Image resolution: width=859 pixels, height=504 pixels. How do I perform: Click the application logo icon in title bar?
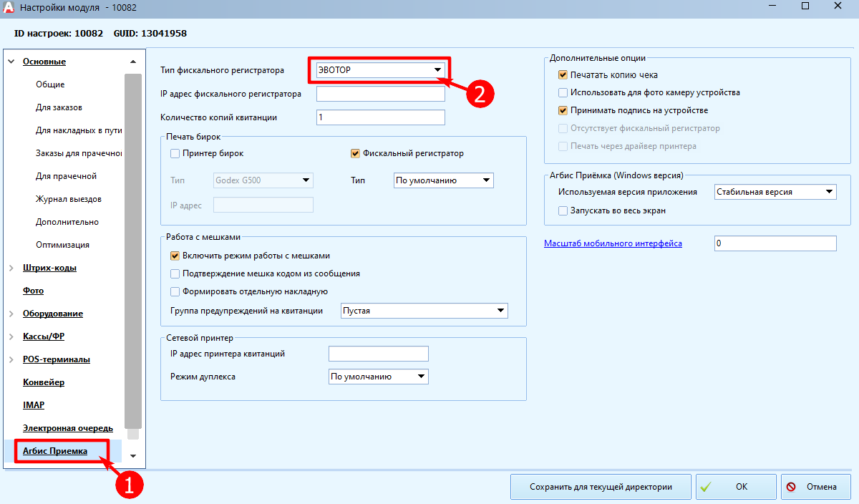point(10,7)
